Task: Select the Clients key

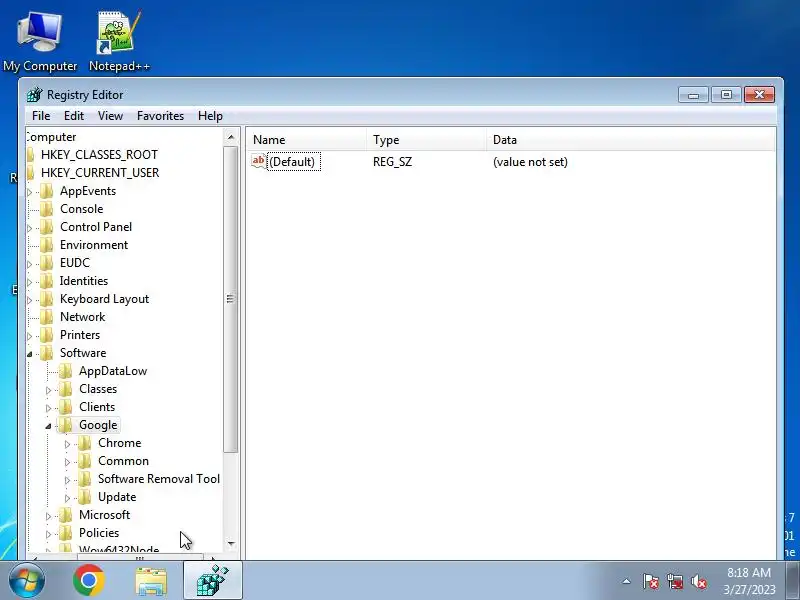Action: click(x=97, y=407)
